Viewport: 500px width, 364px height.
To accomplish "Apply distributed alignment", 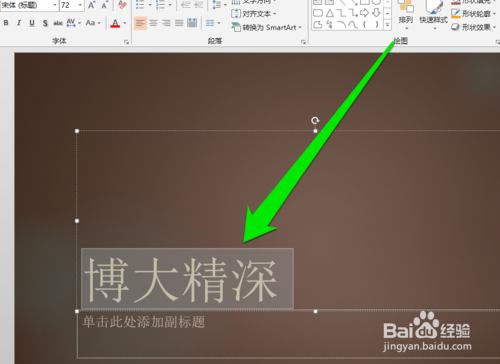I will coord(192,23).
